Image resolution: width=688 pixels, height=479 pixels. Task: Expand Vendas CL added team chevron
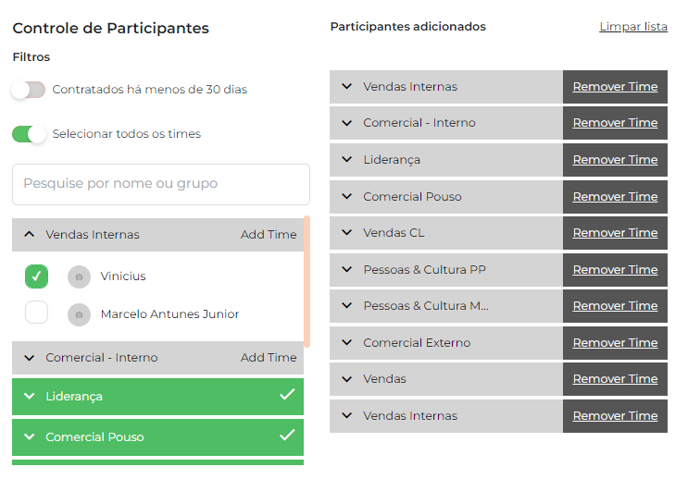347,232
